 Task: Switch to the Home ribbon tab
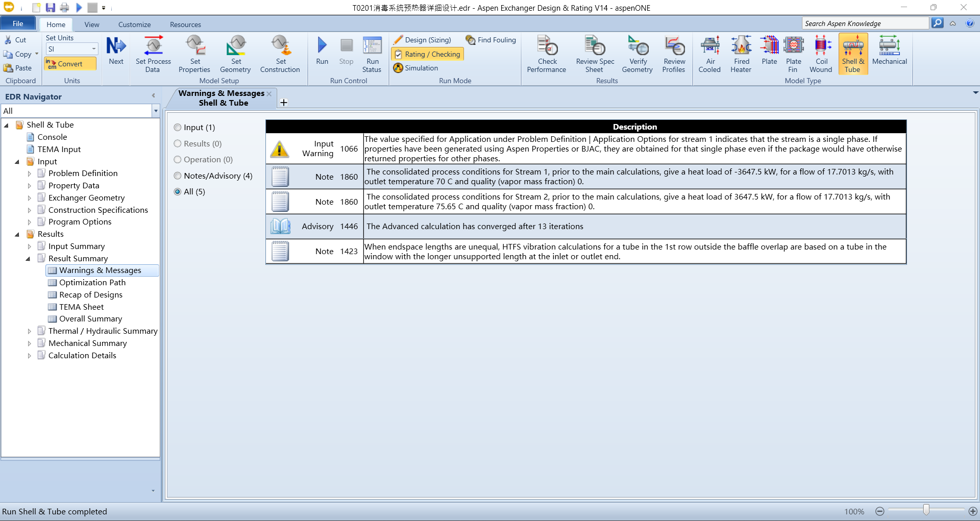[x=56, y=24]
